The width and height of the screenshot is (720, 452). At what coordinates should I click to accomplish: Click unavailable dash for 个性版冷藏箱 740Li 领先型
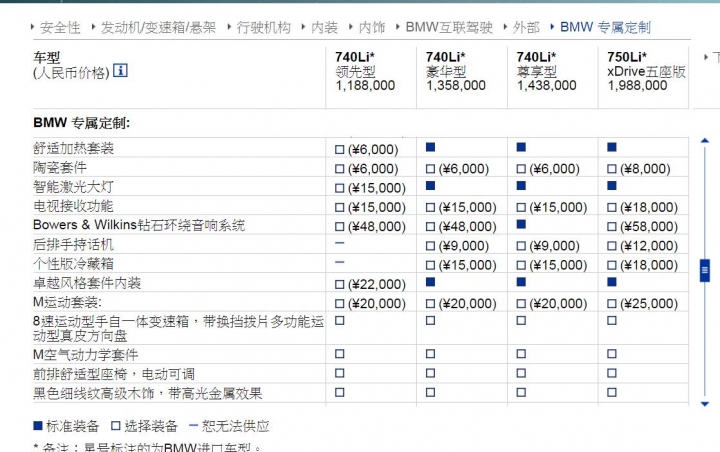pos(340,262)
